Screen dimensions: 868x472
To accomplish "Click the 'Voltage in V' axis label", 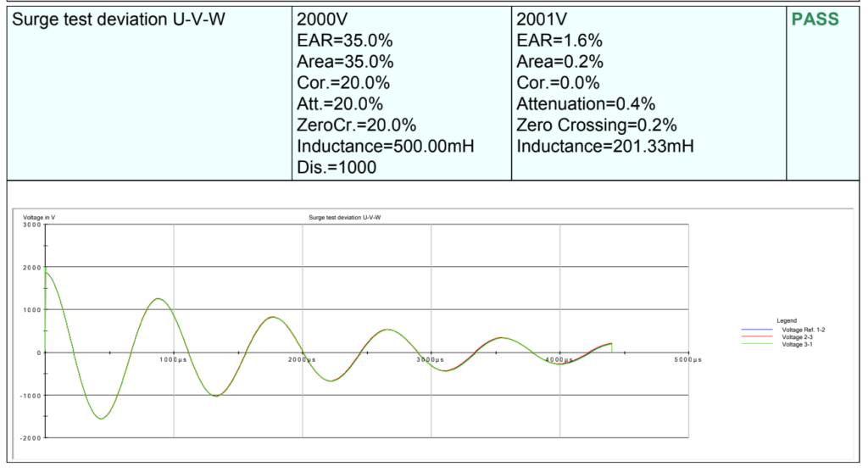I will point(39,218).
